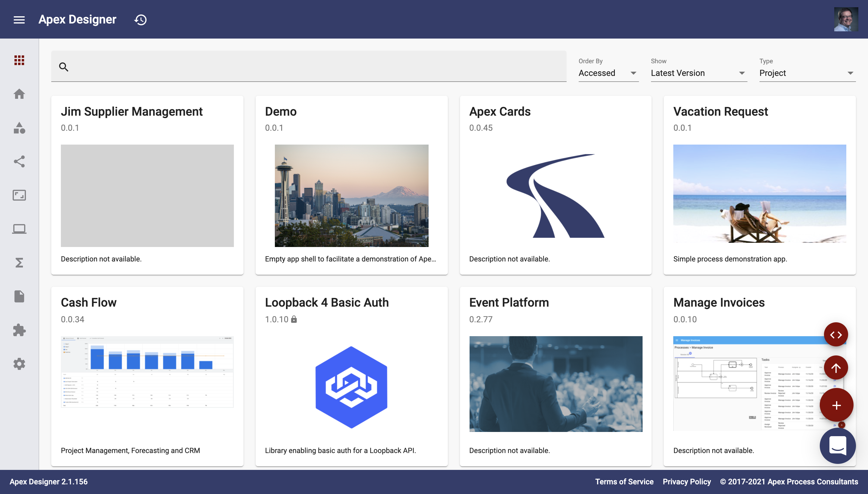
Task: Click the 0.0.34 version text
Action: (x=72, y=319)
